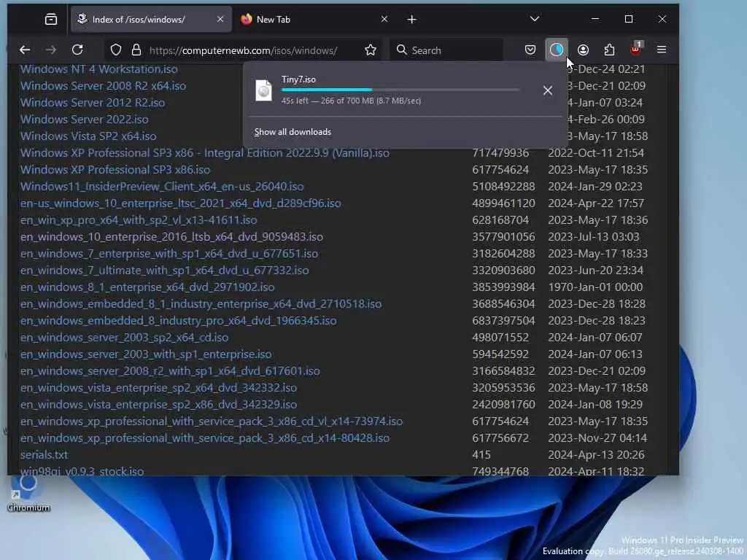This screenshot has height=560, width=747.
Task: Open en_windows_embedded_8_industry_pro iso link
Action: (178, 321)
